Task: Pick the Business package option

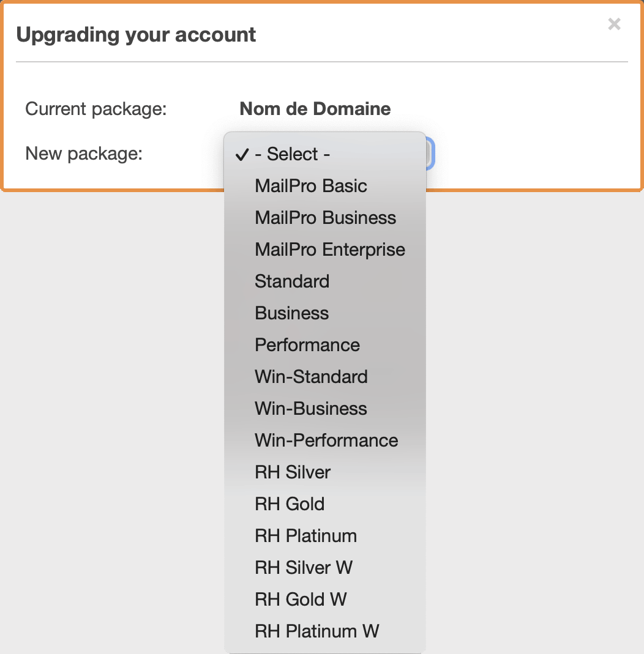Action: [x=324, y=313]
